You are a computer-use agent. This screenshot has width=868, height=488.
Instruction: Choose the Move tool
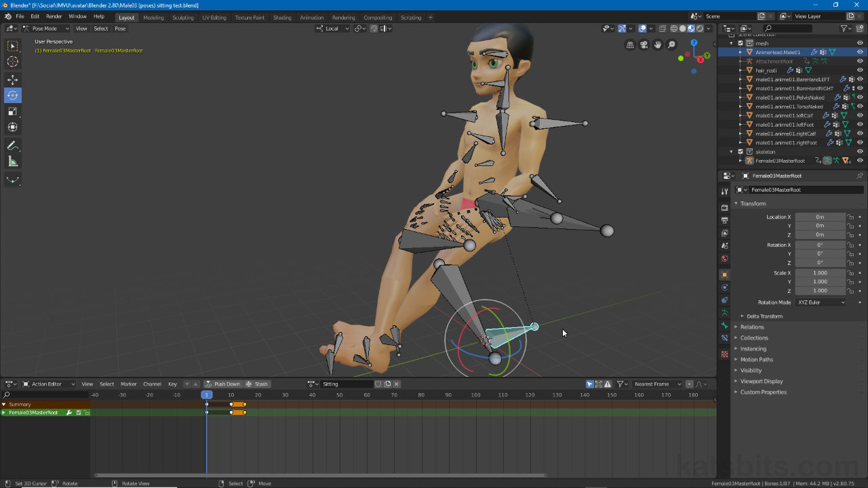tap(13, 79)
